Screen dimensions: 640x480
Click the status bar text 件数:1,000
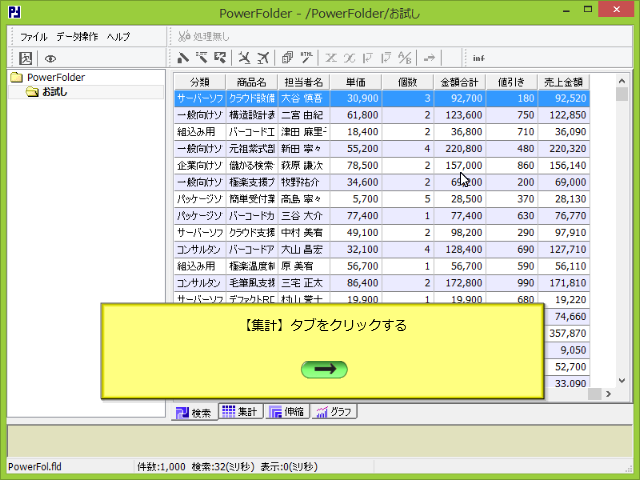(x=161, y=467)
